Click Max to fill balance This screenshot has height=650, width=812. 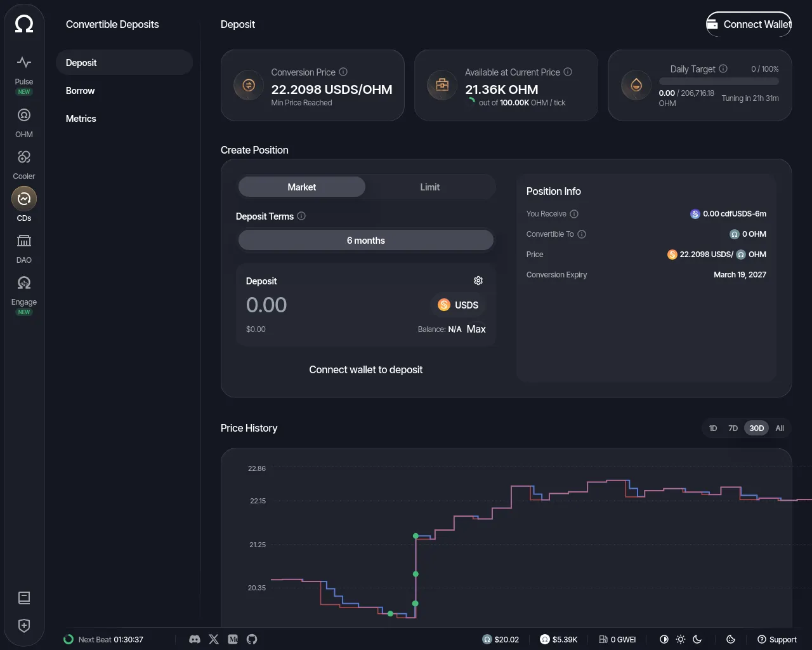tap(476, 329)
